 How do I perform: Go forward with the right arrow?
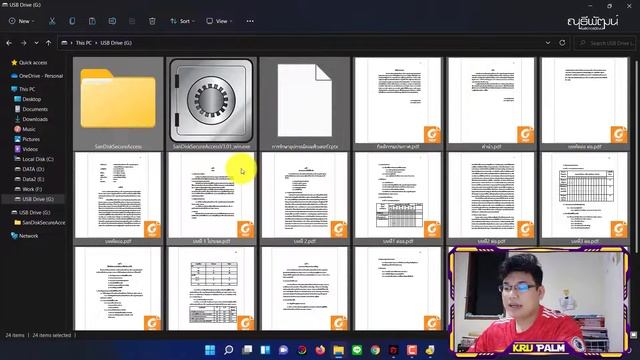(x=23, y=43)
